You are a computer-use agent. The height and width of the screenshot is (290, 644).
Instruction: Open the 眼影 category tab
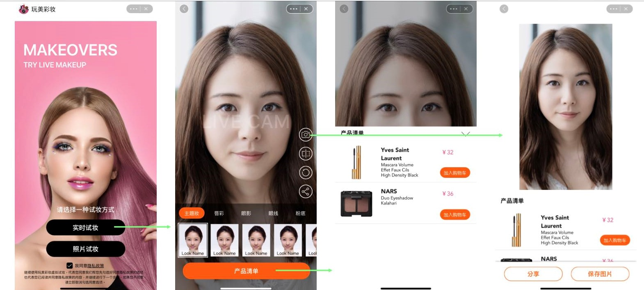(246, 213)
